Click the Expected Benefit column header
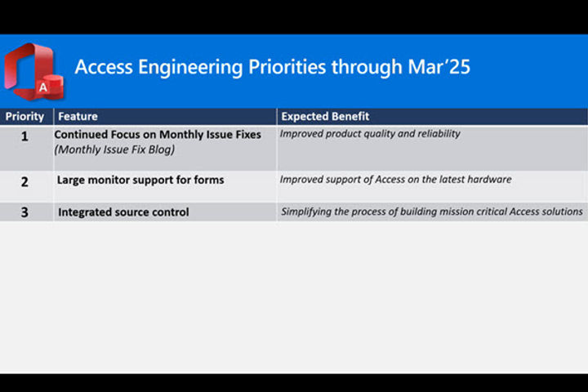588x392 pixels. (x=325, y=116)
